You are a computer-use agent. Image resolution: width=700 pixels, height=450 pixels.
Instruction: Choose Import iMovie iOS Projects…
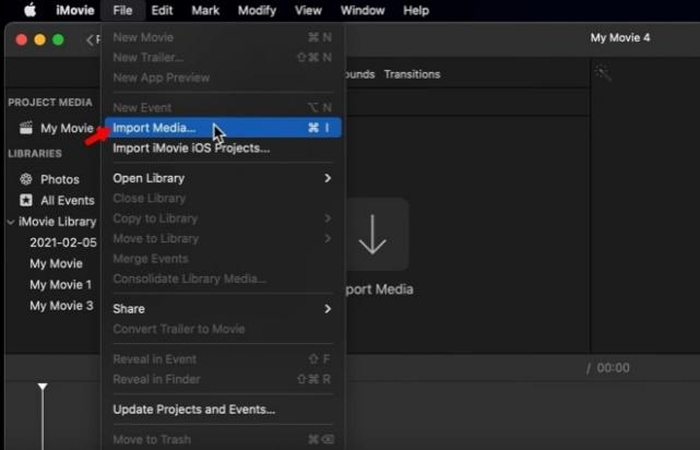[x=223, y=148]
